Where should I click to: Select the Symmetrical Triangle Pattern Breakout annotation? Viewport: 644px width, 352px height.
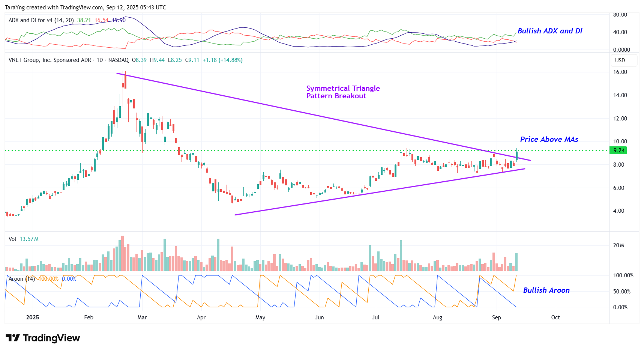[343, 92]
